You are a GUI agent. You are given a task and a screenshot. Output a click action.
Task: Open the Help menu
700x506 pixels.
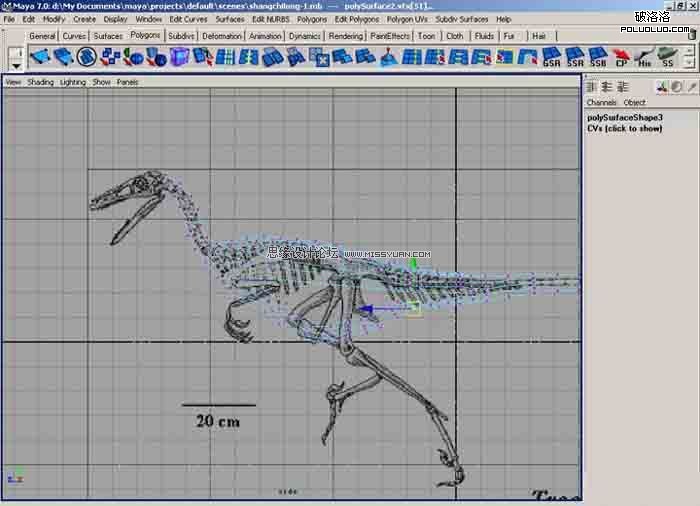coord(504,19)
